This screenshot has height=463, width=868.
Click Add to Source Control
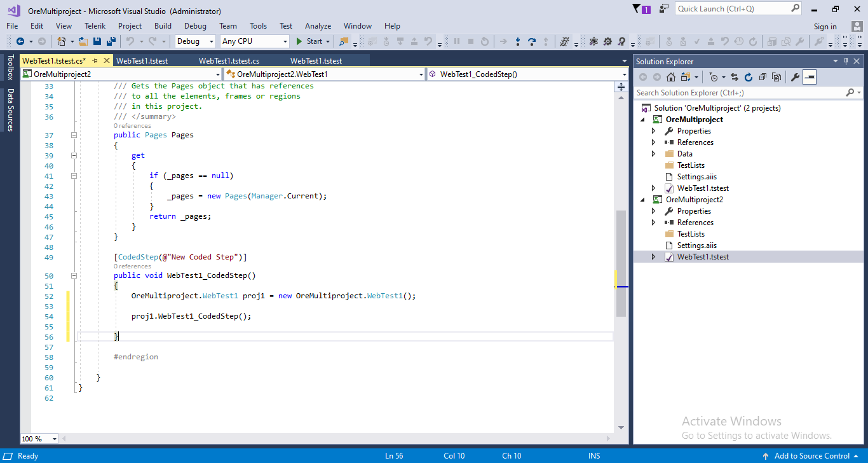coord(811,456)
